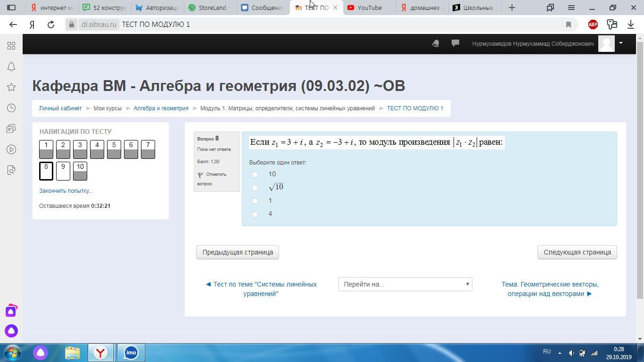Open the Перейти на... dropdown
The image size is (644, 362).
[x=405, y=284]
